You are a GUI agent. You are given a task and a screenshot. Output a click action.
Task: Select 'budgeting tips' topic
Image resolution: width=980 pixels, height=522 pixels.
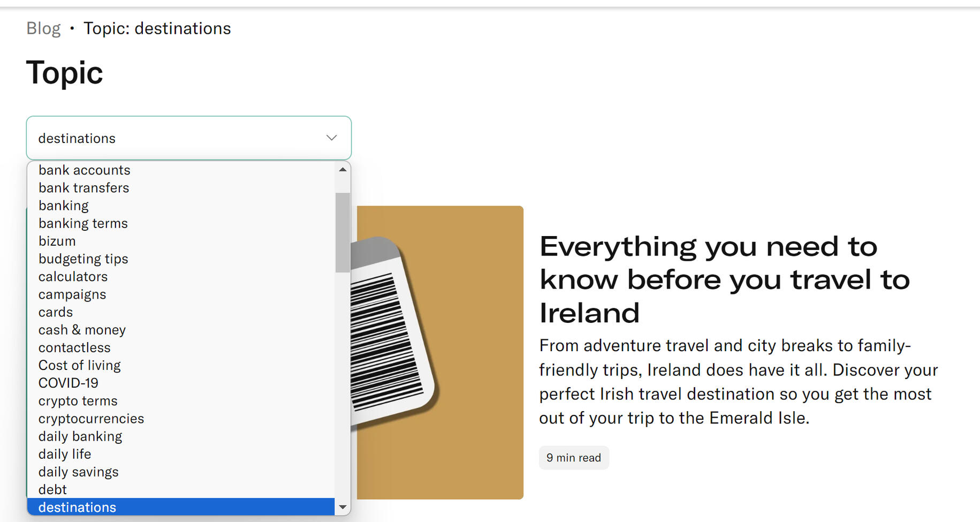click(83, 259)
